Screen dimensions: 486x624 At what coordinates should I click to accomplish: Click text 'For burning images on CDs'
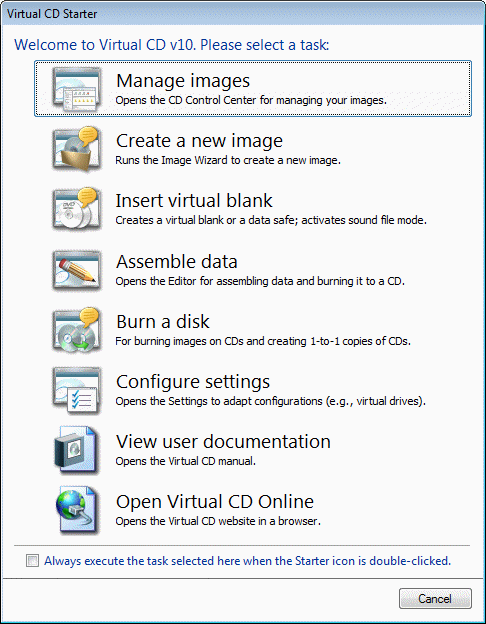(x=179, y=341)
